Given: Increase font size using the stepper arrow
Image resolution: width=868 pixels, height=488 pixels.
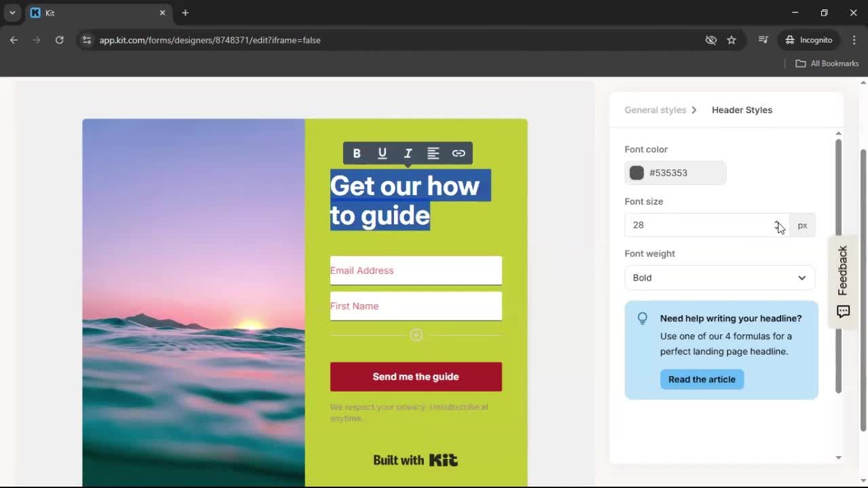Looking at the screenshot, I should [x=777, y=222].
